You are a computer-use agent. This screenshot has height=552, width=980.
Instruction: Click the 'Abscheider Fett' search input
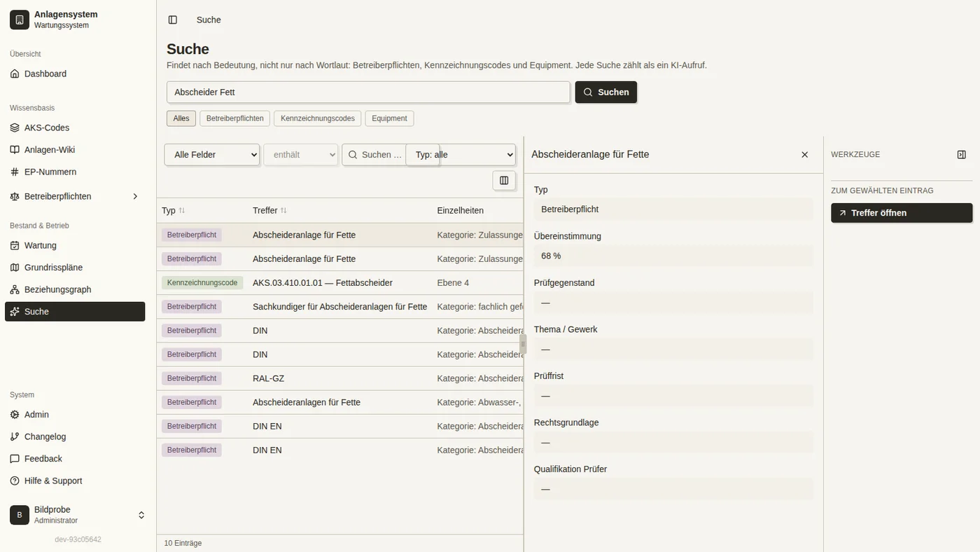pos(368,92)
